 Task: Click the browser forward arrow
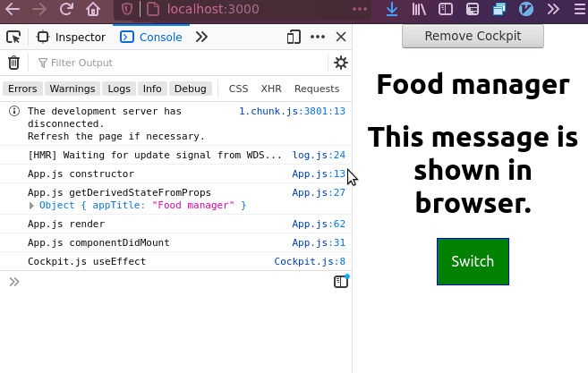click(39, 9)
